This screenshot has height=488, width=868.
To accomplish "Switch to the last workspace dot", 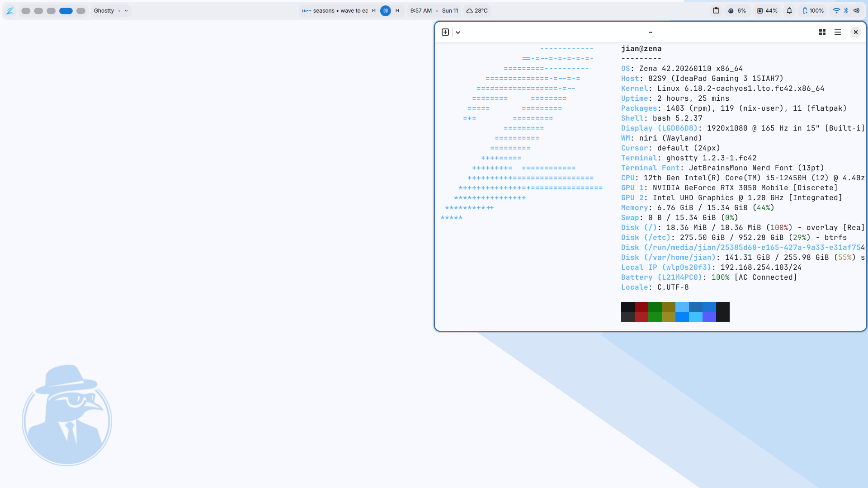I will pos(81,10).
